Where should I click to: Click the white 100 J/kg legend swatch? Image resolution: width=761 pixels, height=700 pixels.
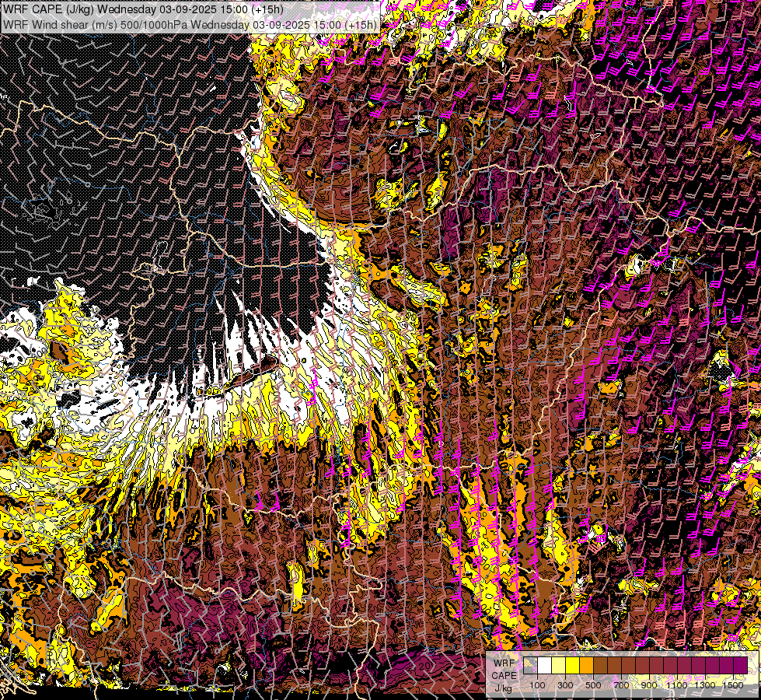tap(545, 665)
